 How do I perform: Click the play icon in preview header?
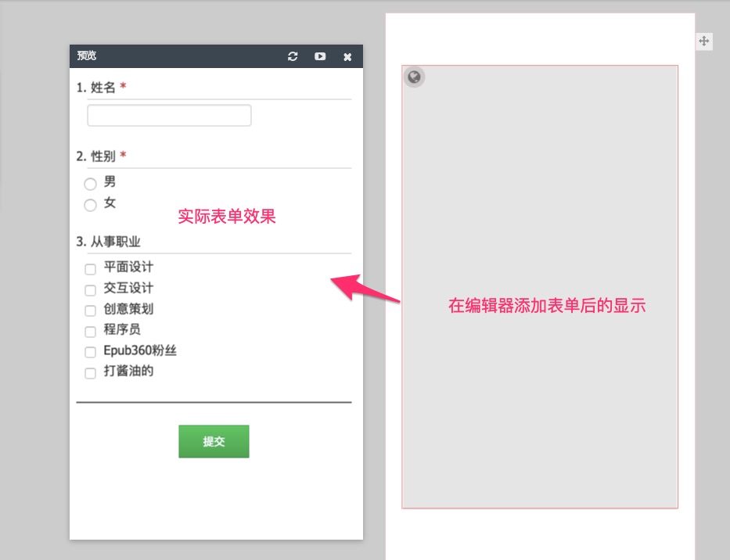[320, 56]
